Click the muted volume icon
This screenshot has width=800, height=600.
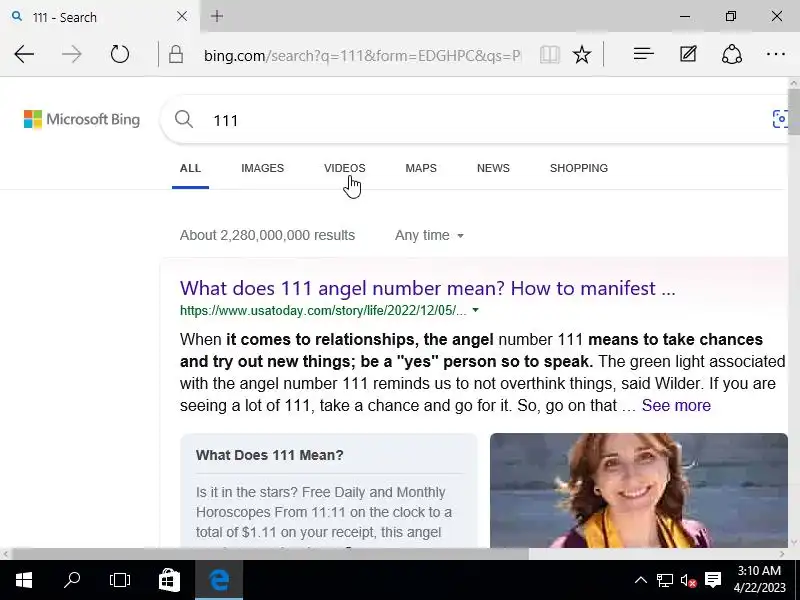point(688,581)
